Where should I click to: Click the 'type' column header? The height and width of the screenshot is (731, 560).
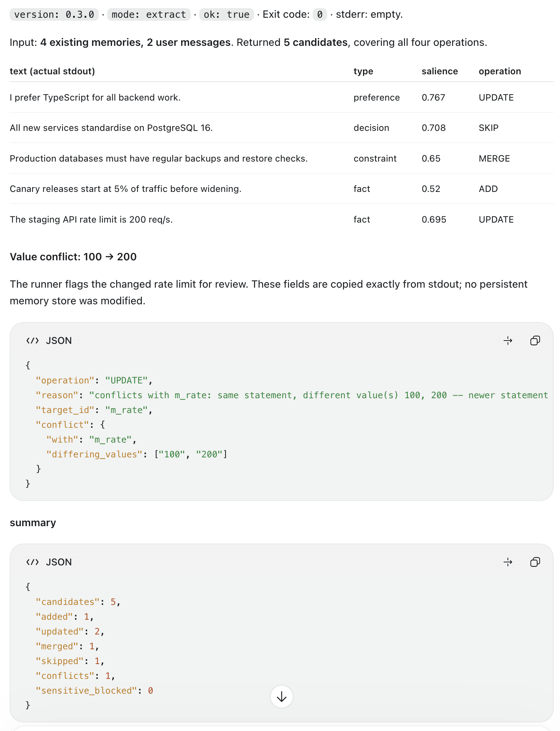tap(363, 71)
